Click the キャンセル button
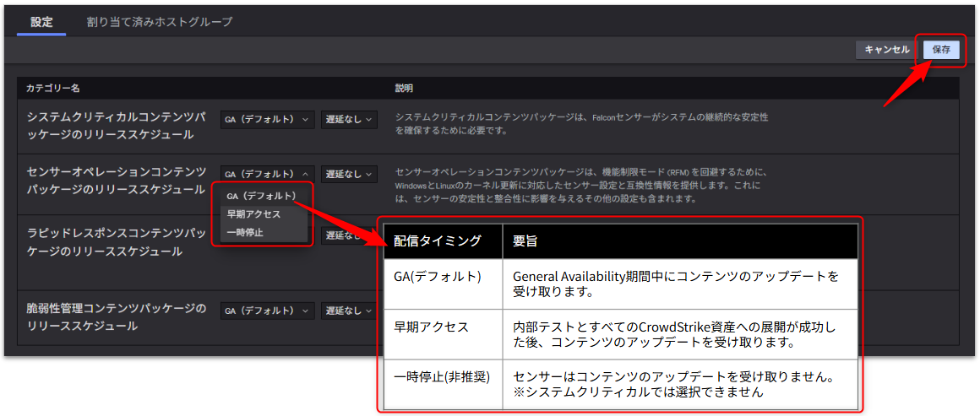980x416 pixels. pyautogui.click(x=887, y=50)
